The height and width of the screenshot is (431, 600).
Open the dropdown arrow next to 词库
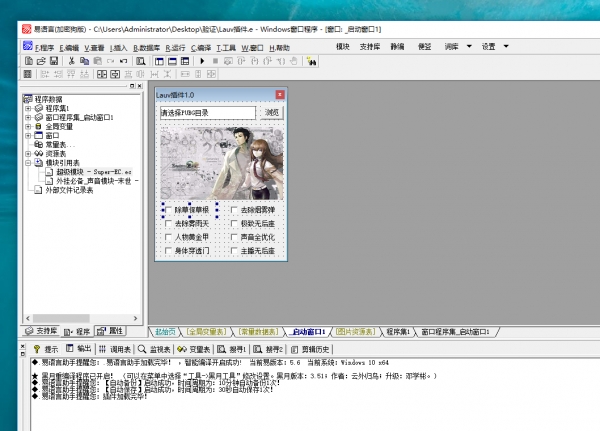pos(469,46)
